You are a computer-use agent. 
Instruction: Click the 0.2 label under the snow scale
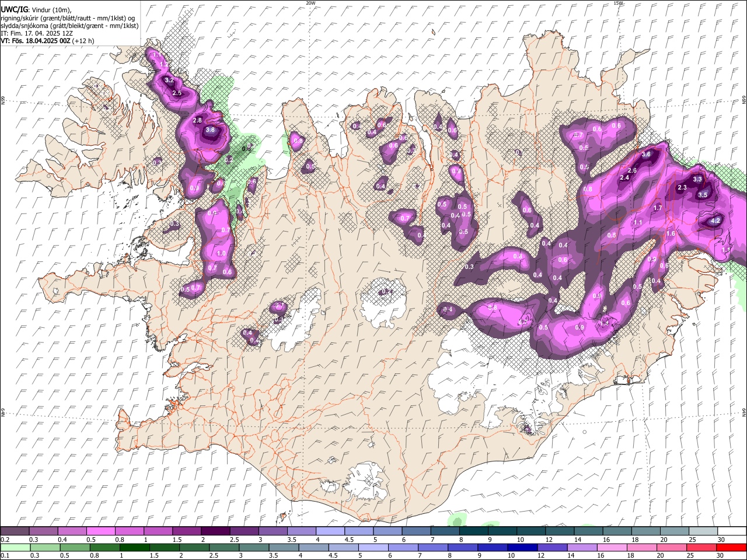coord(5,540)
